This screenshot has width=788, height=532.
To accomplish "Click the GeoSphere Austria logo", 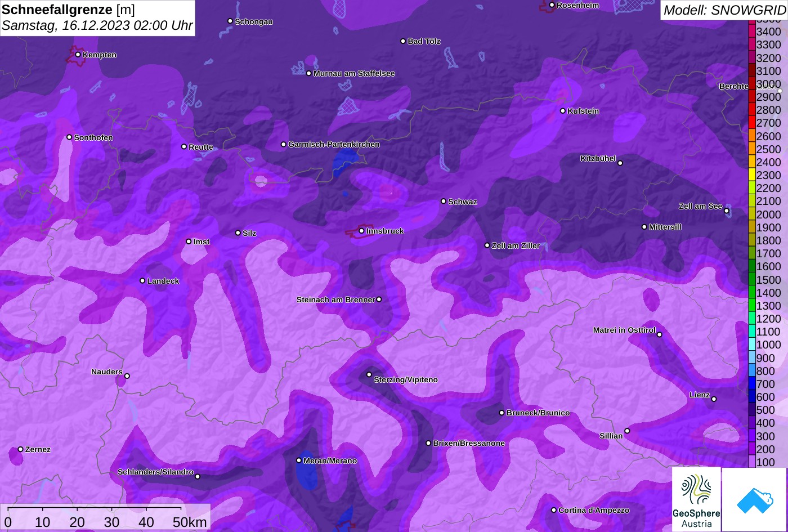I will click(696, 499).
